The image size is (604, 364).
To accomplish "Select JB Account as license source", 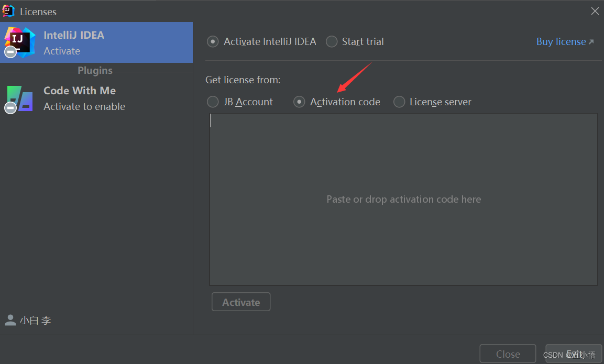I will pos(213,102).
